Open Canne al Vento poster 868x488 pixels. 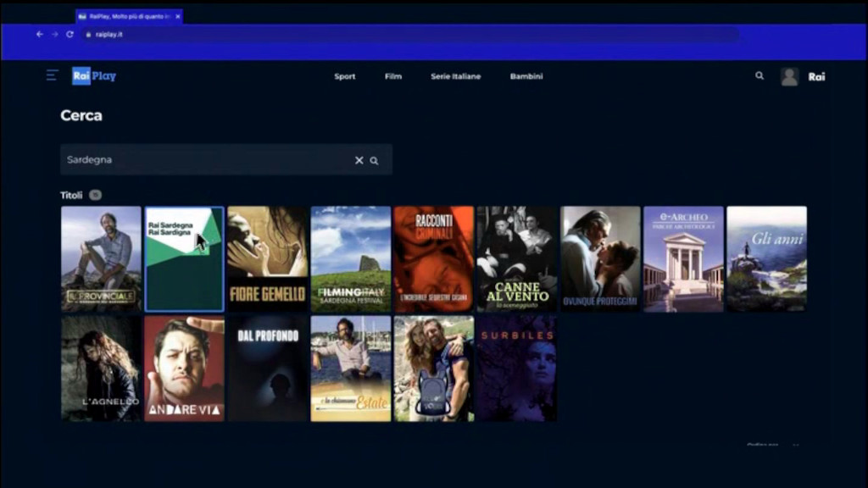click(x=517, y=259)
